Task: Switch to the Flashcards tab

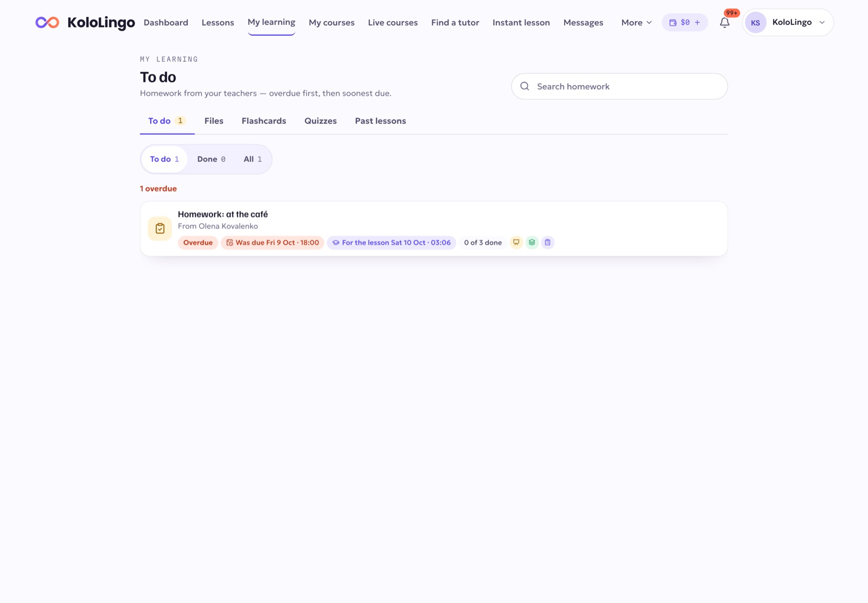Action: point(264,121)
